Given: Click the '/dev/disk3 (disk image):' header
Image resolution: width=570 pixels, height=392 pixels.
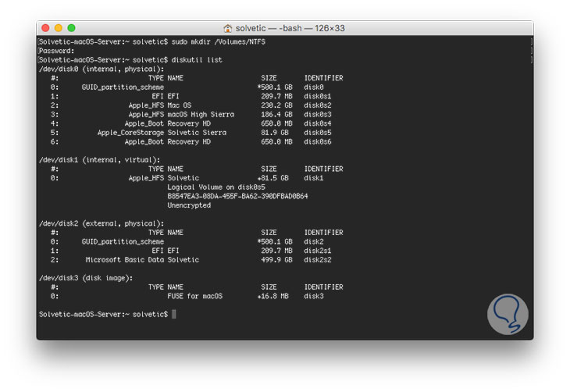Looking at the screenshot, I should point(86,278).
